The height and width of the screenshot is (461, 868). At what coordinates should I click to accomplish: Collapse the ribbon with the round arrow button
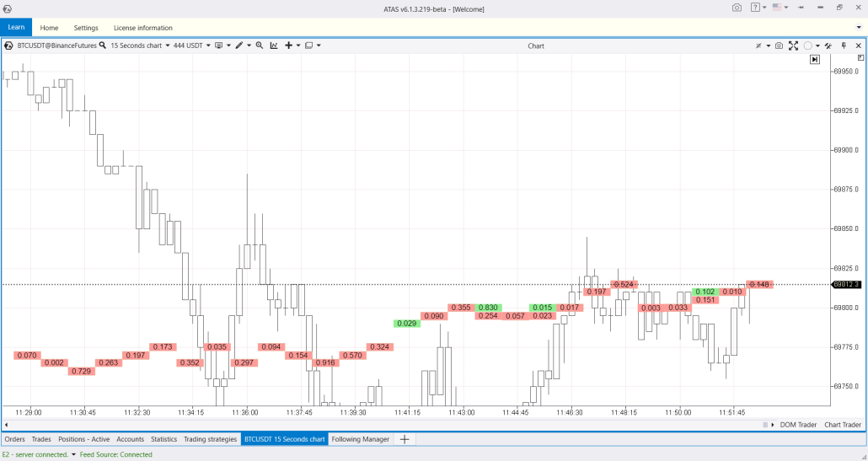tap(859, 27)
